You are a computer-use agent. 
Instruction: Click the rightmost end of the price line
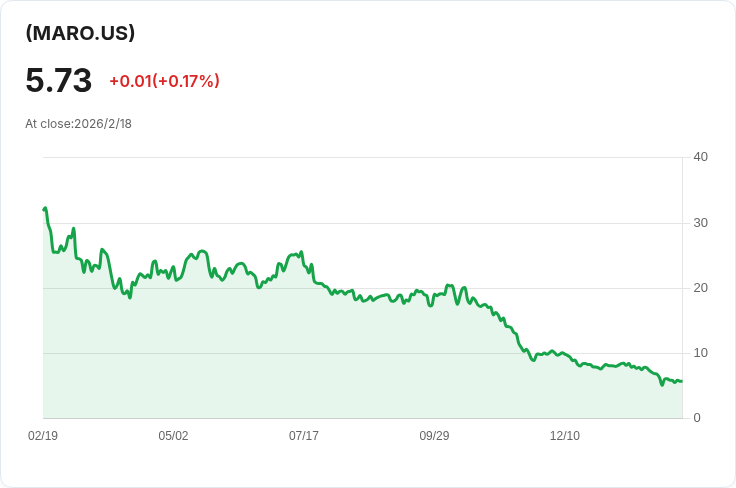[681, 381]
